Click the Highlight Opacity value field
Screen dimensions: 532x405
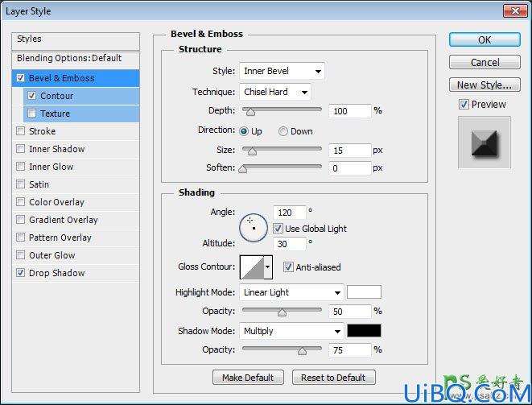[x=350, y=312]
